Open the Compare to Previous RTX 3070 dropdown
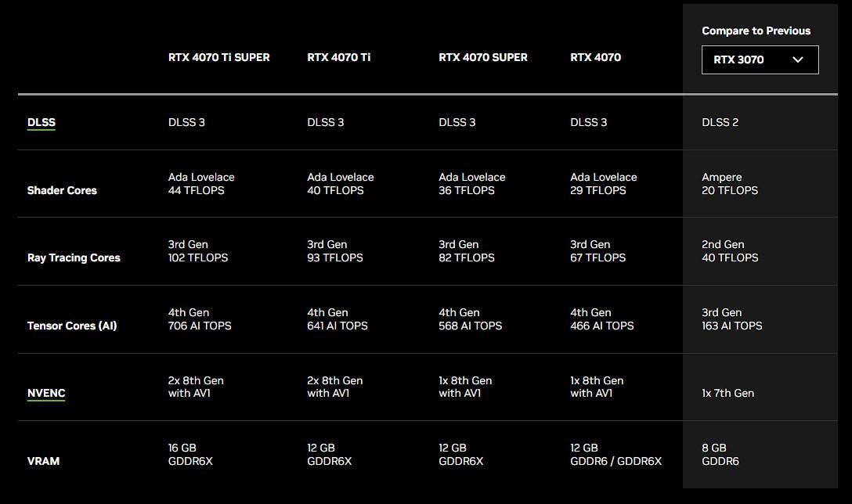Viewport: 852px width, 504px height. (759, 59)
